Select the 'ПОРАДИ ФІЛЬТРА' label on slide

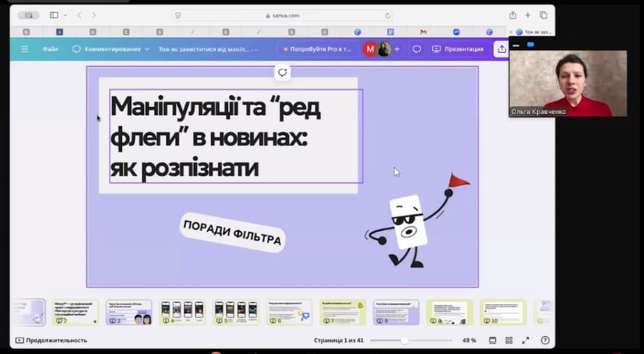point(232,232)
